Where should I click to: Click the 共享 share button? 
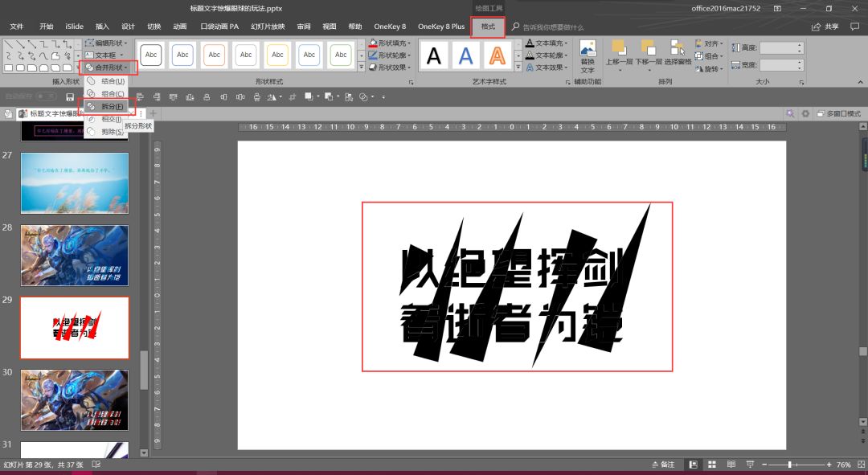coord(825,27)
